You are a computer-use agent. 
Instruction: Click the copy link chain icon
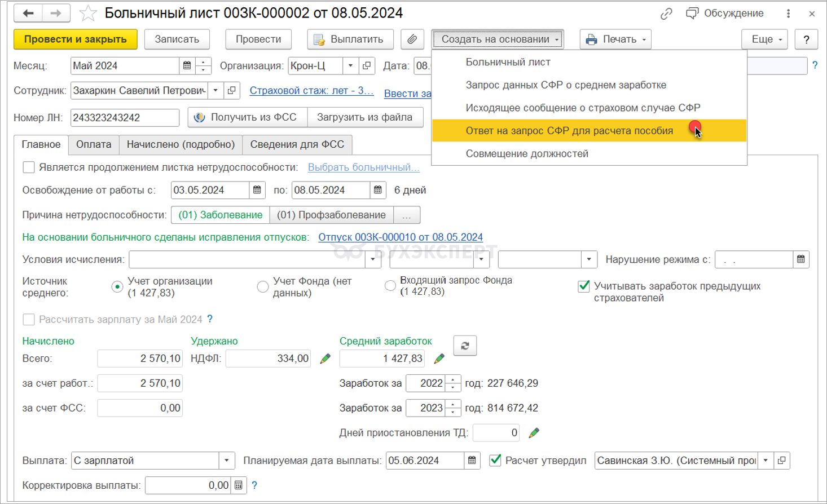[666, 14]
